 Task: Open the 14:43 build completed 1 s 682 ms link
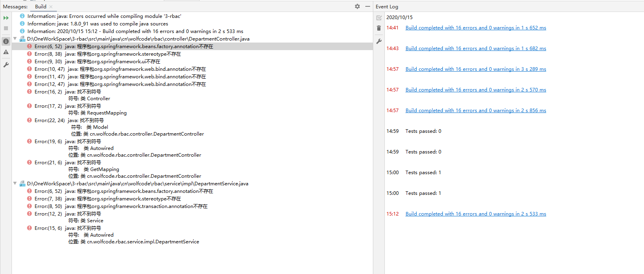(x=476, y=49)
